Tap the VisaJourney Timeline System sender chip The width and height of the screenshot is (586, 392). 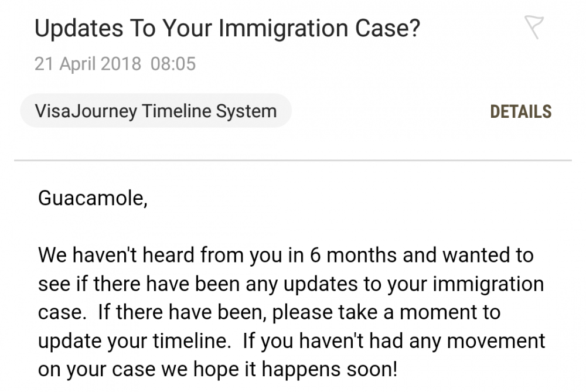156,111
